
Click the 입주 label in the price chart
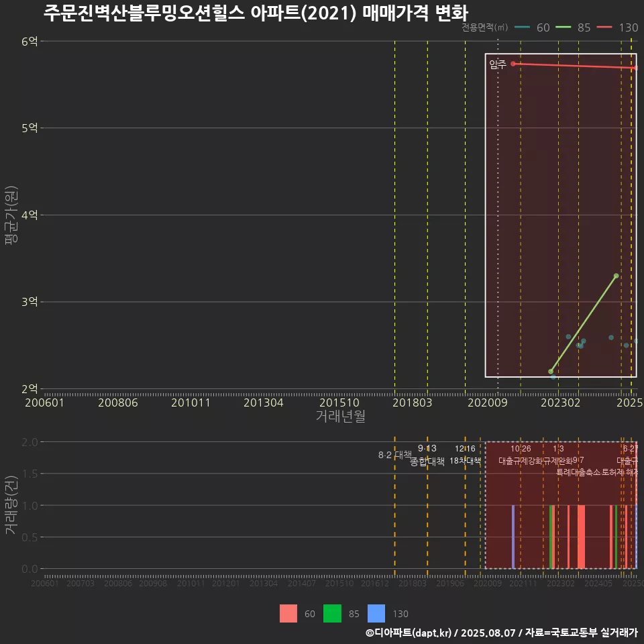click(x=497, y=64)
